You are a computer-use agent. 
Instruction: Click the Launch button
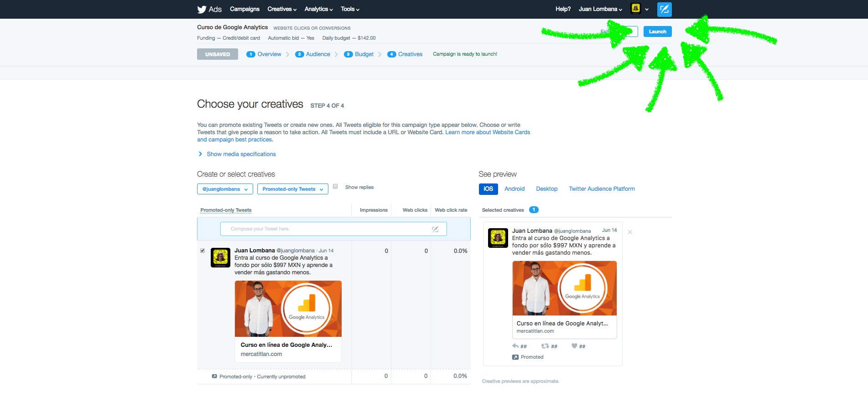[657, 31]
